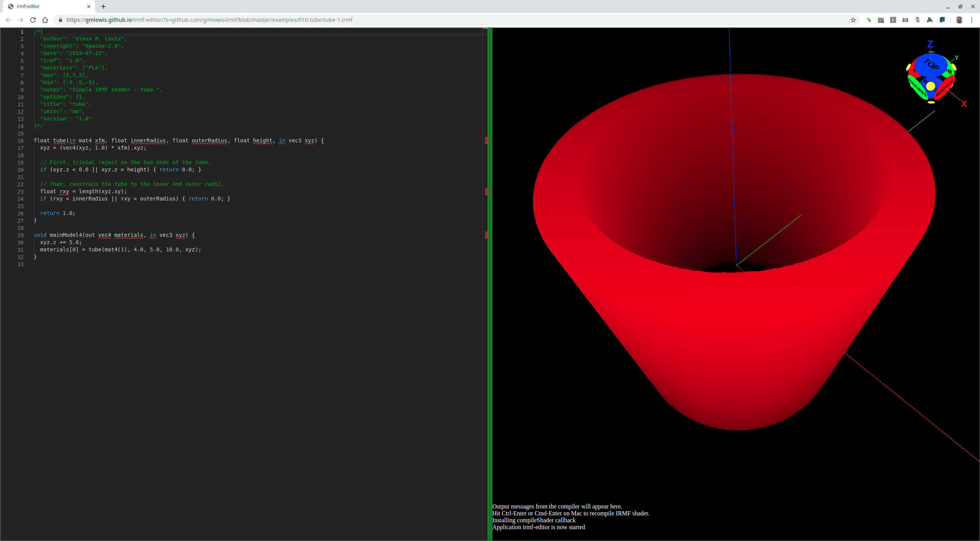Click the "title": "tube" line
The height and width of the screenshot is (541, 980).
click(x=65, y=104)
